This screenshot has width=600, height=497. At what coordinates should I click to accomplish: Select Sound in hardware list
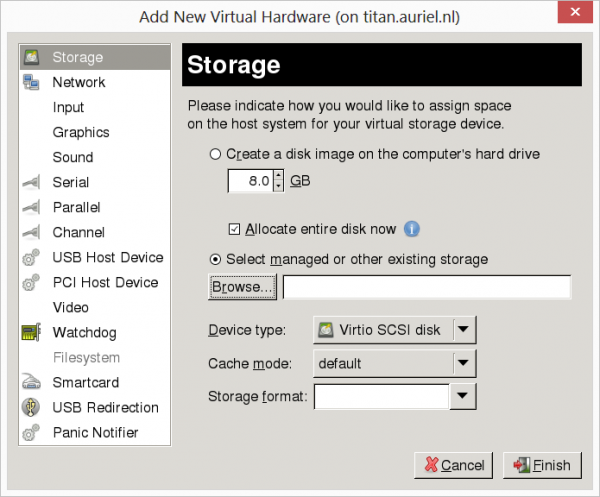coord(73,158)
